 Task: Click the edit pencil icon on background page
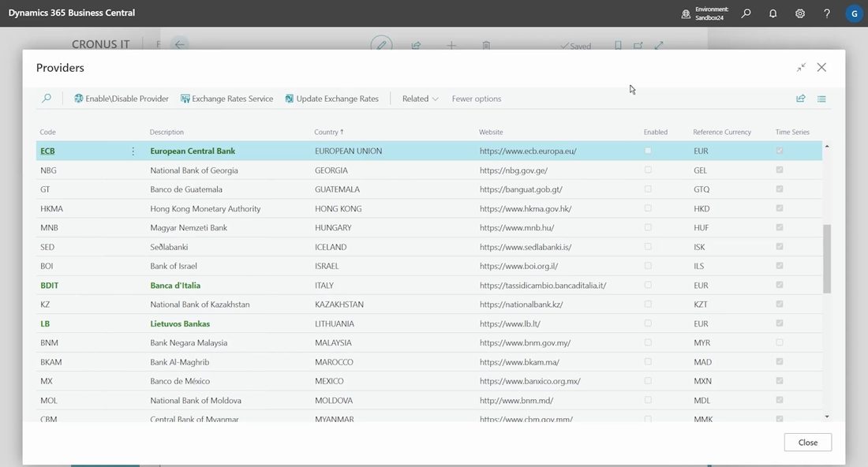pyautogui.click(x=381, y=44)
